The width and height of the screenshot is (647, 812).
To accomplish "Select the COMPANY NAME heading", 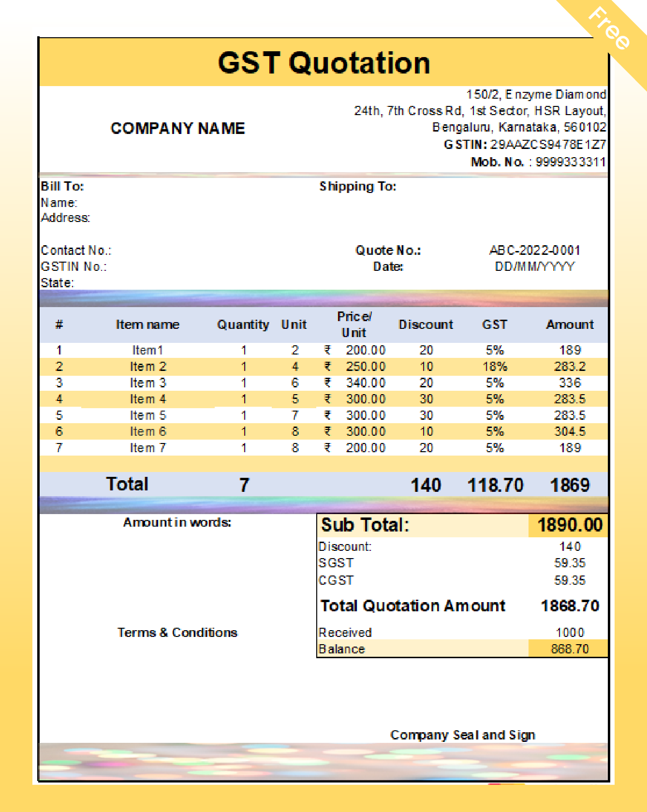I will [x=178, y=128].
